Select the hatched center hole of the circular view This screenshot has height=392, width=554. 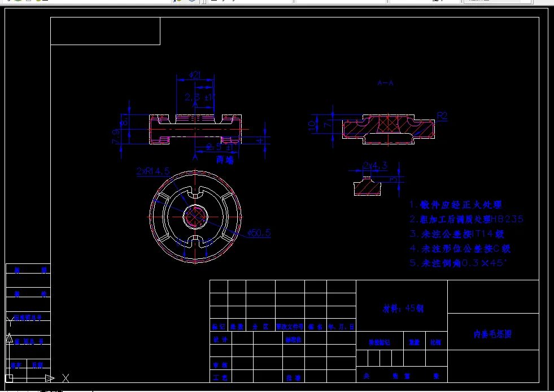195,216
